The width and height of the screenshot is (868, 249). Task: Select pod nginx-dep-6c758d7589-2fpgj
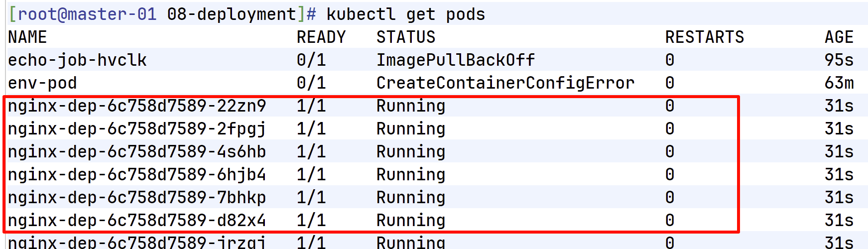137,128
